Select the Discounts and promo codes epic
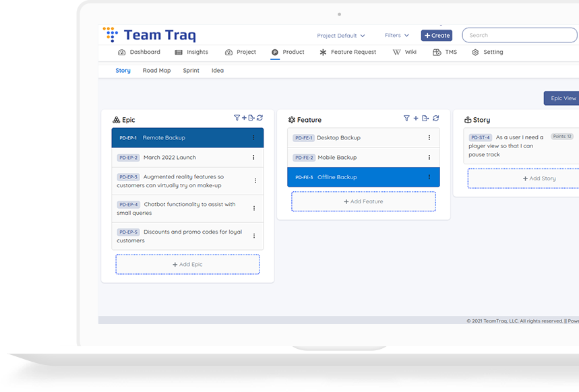This screenshot has height=392, width=579. 187,236
